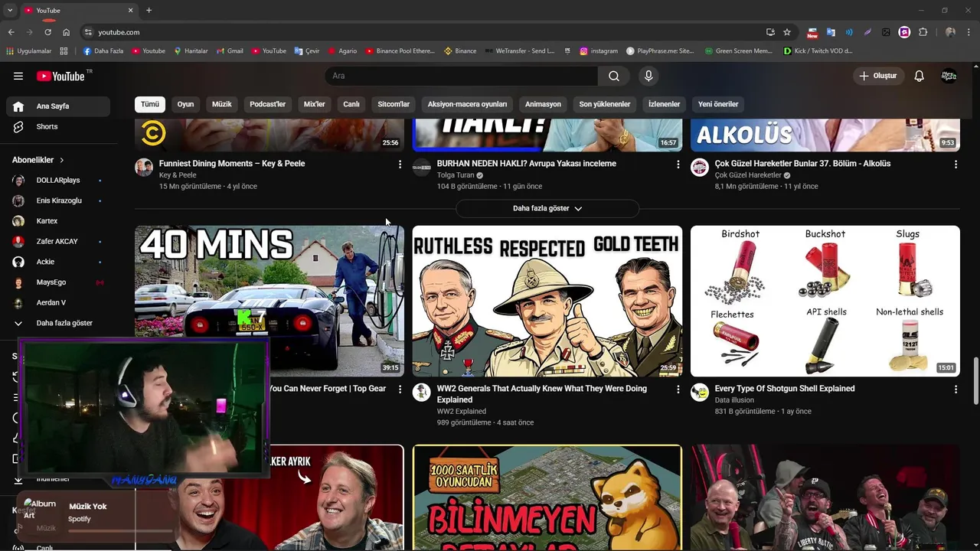Open more options for BURHAN NEDEN HAKLI video
Viewport: 980px width, 551px height.
coord(678,164)
